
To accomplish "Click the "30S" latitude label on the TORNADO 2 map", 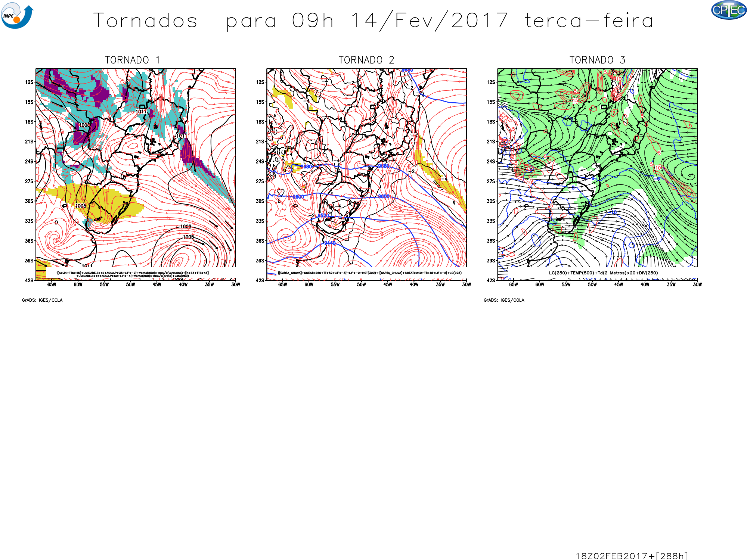I will (260, 201).
